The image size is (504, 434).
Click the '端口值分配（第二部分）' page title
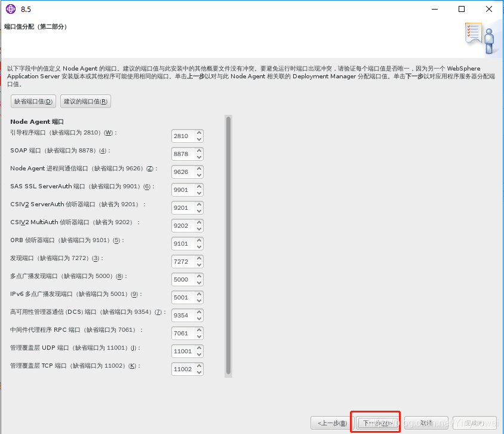pos(36,27)
